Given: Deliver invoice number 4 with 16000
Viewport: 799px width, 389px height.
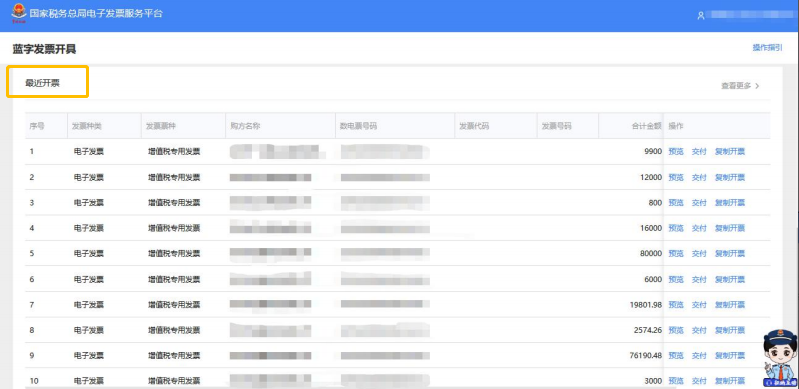Looking at the screenshot, I should [699, 228].
